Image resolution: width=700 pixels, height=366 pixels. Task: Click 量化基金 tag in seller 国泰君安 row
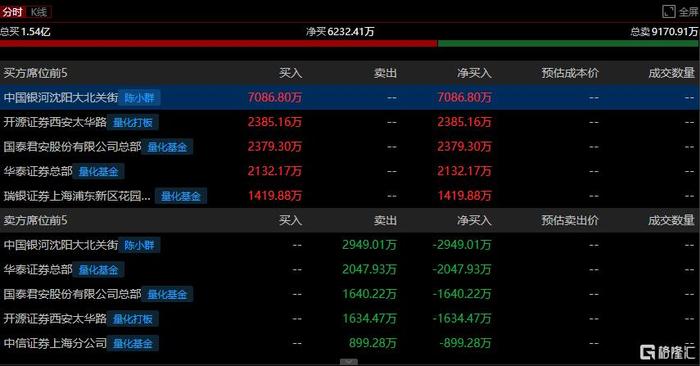click(167, 294)
